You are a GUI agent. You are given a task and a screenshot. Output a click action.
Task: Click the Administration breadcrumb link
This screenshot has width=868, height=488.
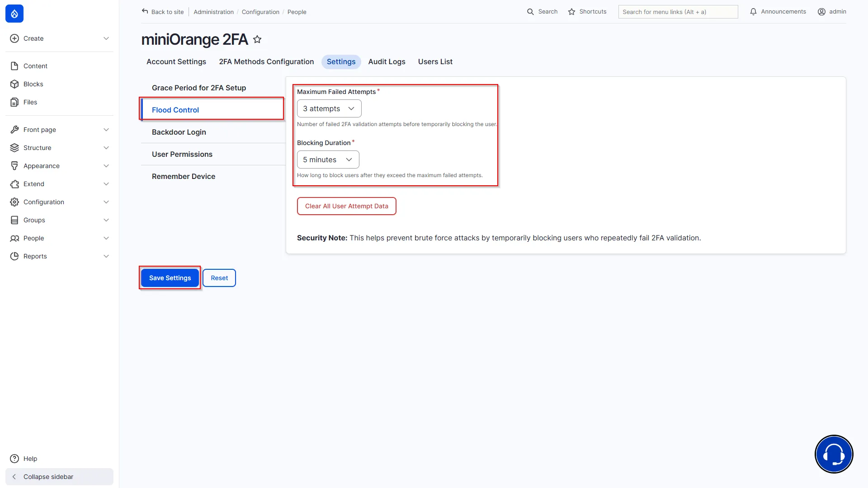pos(213,12)
